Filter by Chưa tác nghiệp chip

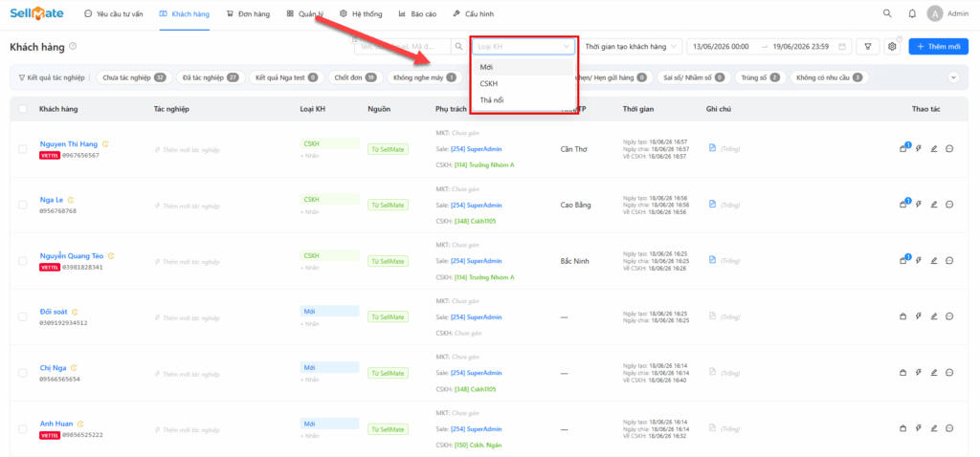coord(134,77)
